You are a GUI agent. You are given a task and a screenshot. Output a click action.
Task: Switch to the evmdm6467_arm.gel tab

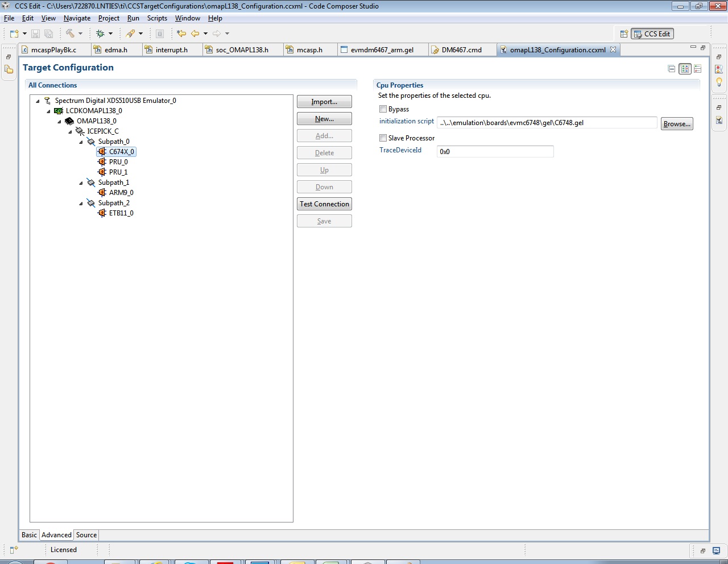[382, 49]
